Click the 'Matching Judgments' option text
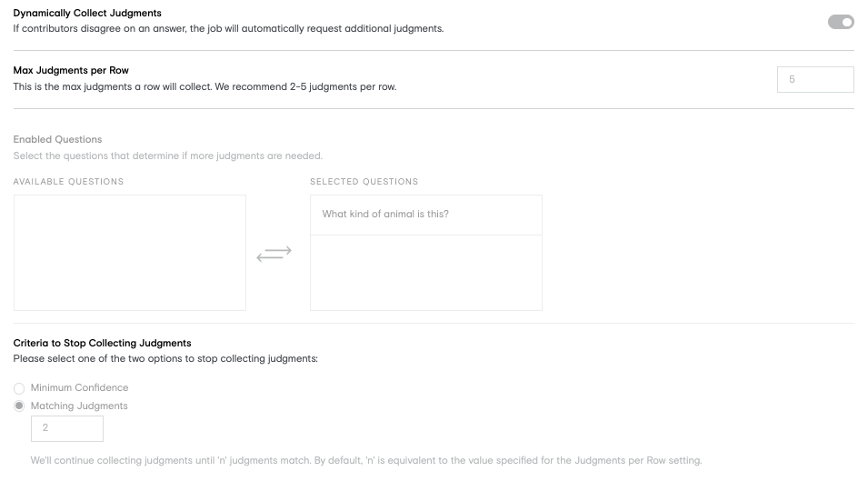Image resolution: width=868 pixels, height=481 pixels. pos(79,406)
